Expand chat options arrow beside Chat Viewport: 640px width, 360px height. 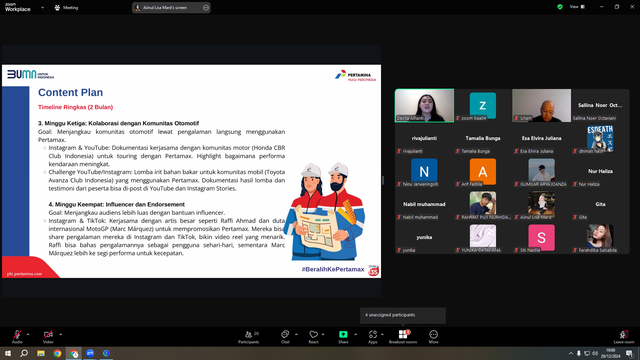(296, 334)
